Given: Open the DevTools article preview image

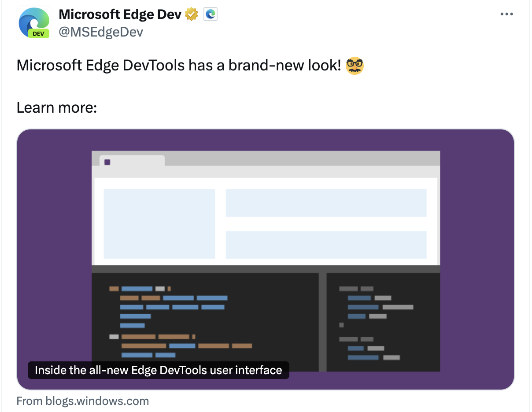Looking at the screenshot, I should tap(266, 259).
